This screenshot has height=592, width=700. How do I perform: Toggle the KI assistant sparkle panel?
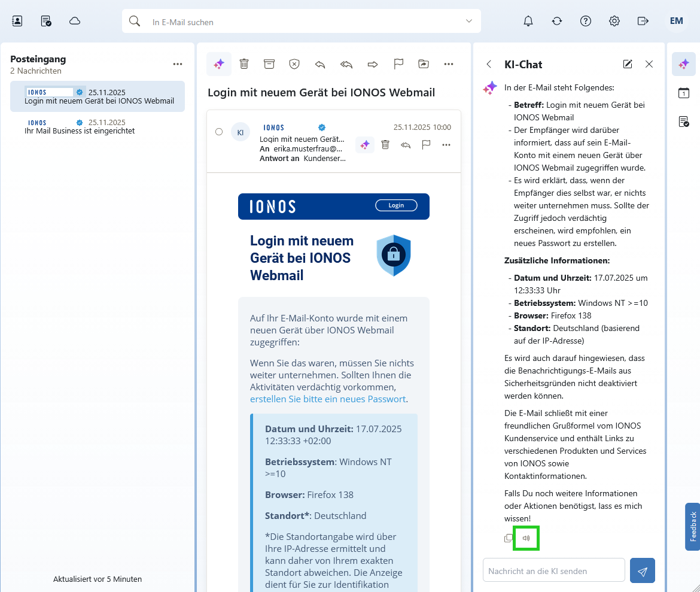pyautogui.click(x=683, y=64)
